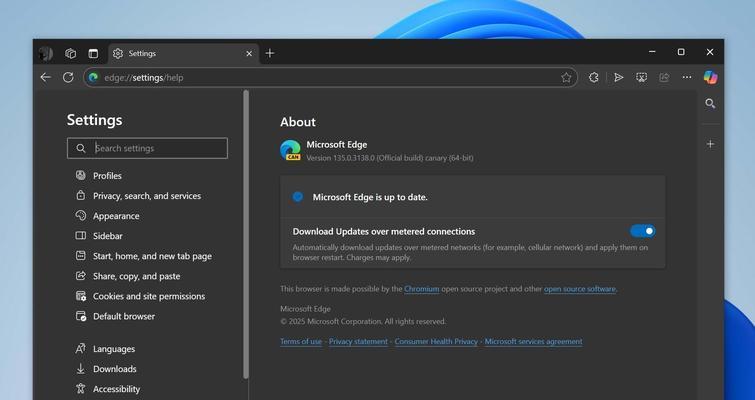Click the Version 135.0.3138.0 text

[390, 158]
